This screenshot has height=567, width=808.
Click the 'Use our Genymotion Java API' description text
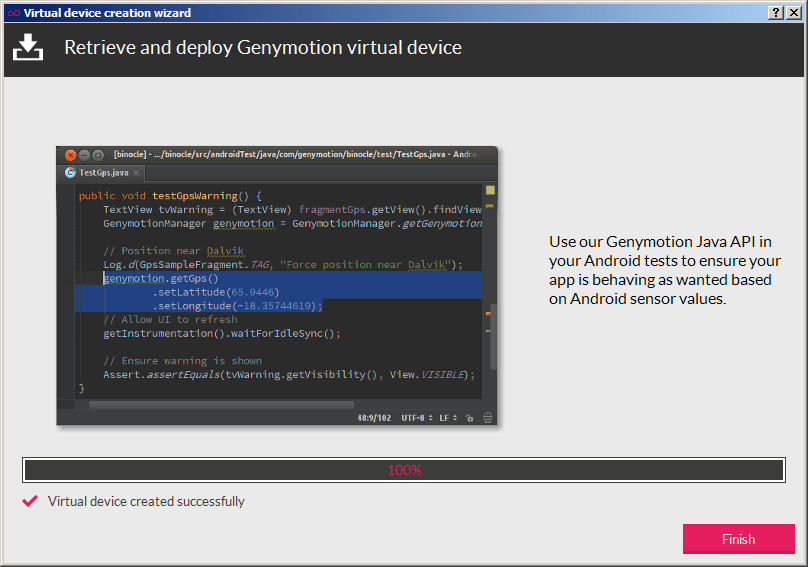pyautogui.click(x=665, y=270)
